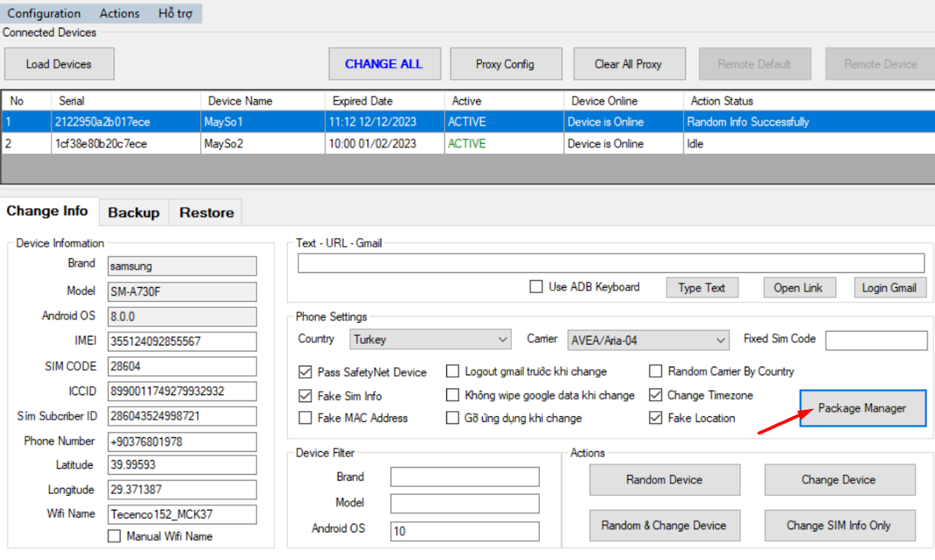Screen dimensions: 935x560
Task: Click the Random Device button
Action: click(x=664, y=480)
